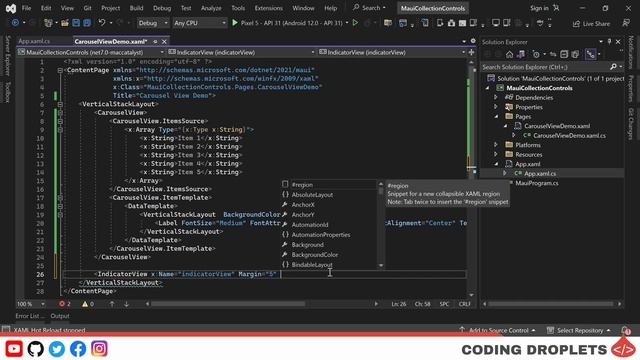Switch to the App.xaml.cs editor tab
The height and width of the screenshot is (360, 640).
point(34,41)
